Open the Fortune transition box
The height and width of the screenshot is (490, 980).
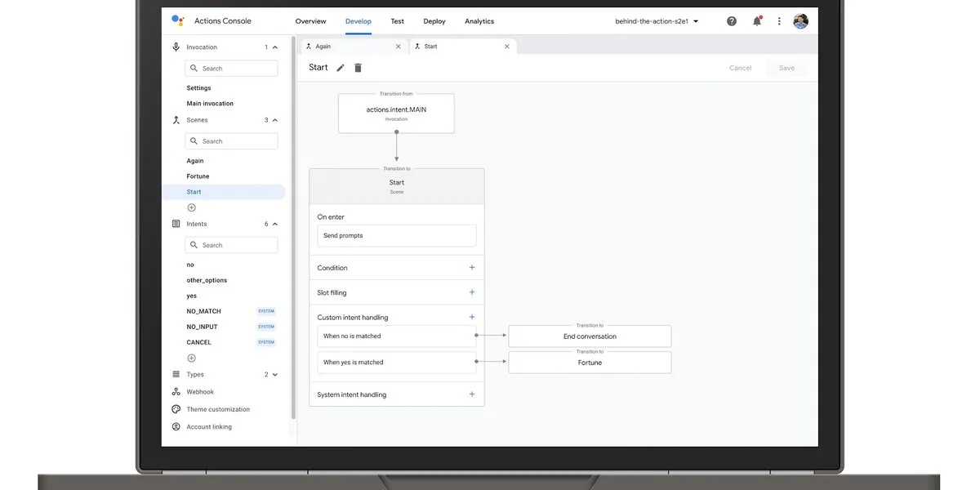tap(590, 363)
